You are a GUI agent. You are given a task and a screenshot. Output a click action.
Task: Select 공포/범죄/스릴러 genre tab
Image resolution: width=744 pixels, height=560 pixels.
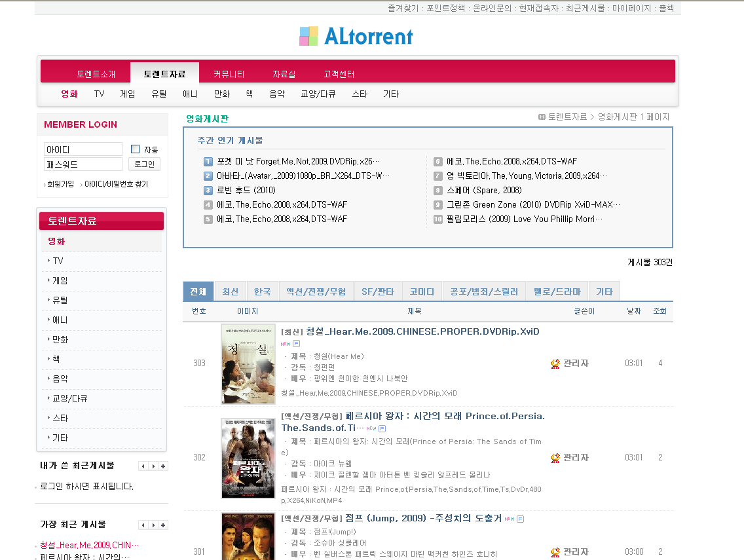pos(484,291)
